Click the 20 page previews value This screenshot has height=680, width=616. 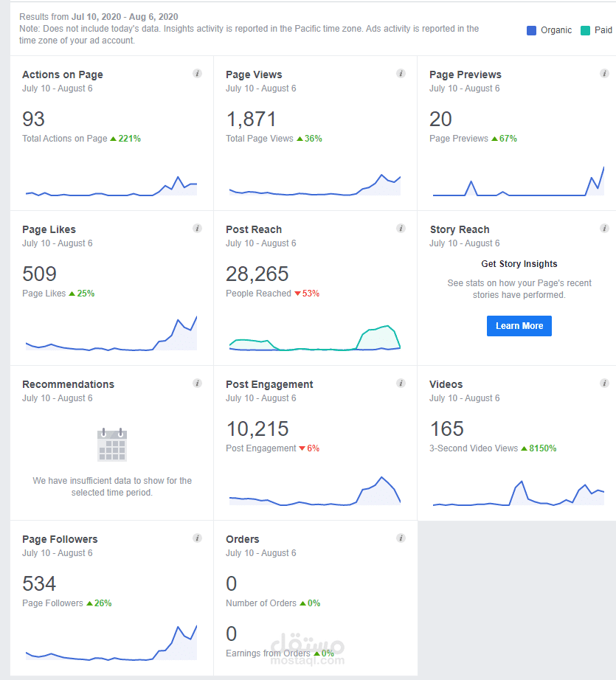pos(440,119)
